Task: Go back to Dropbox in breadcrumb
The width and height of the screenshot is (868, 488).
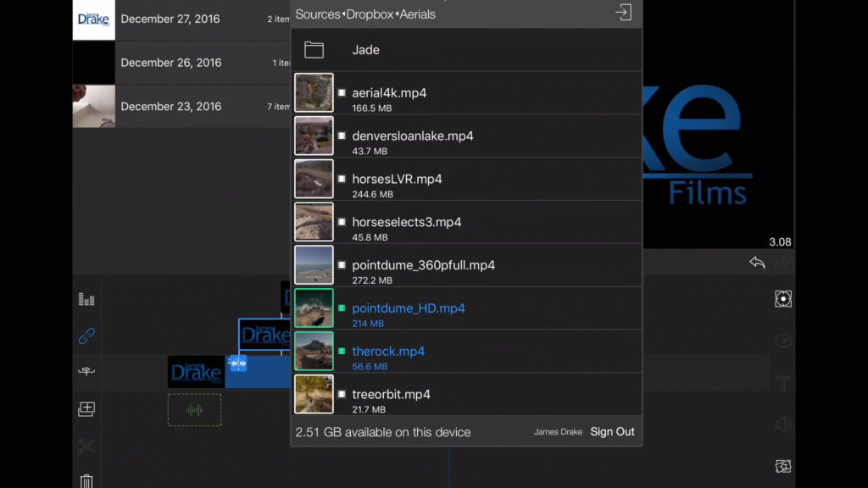Action: (370, 14)
